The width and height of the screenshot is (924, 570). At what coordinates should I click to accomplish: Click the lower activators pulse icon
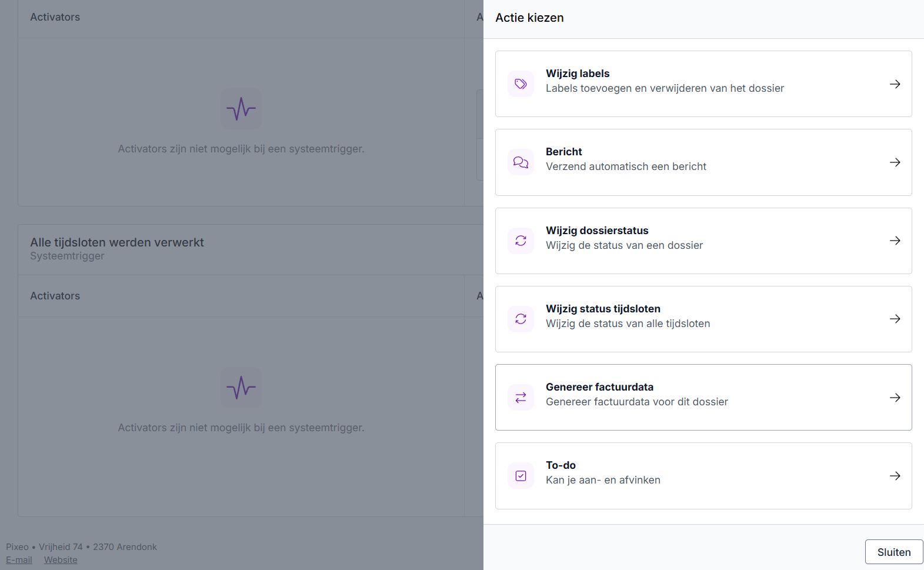tap(241, 388)
